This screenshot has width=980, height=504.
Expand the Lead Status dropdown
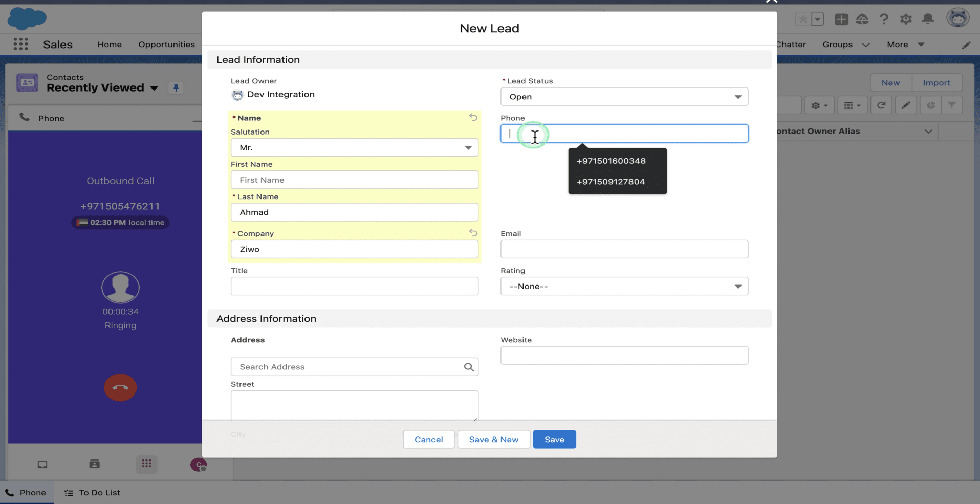point(624,97)
